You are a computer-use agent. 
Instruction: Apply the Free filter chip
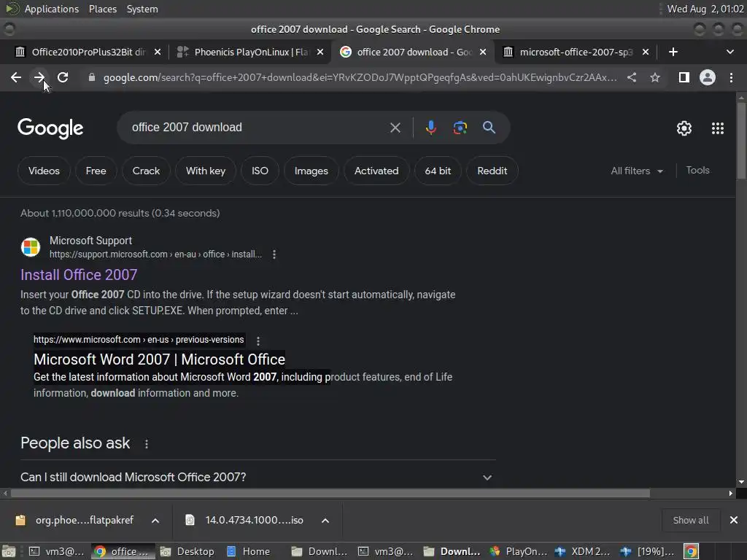point(96,171)
